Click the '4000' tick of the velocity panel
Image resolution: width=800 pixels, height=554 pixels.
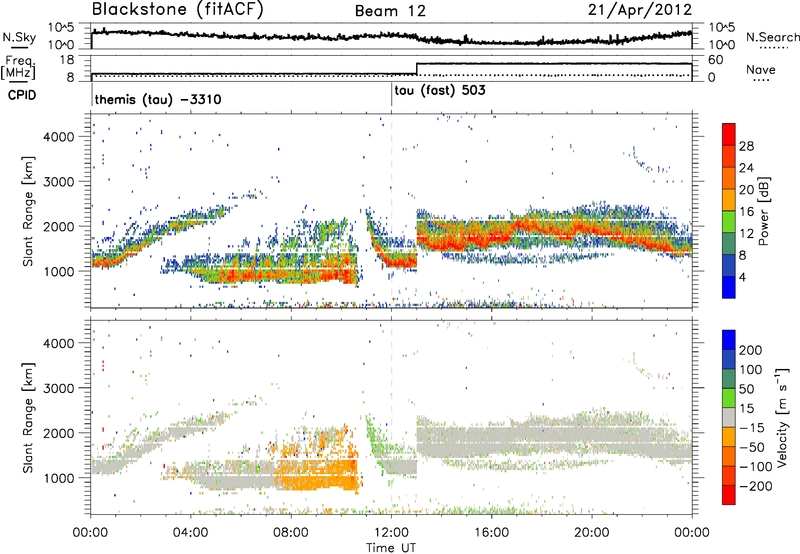(59, 343)
